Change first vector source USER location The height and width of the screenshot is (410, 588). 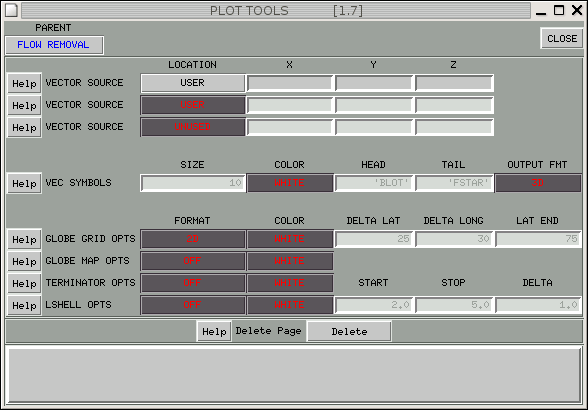point(193,83)
